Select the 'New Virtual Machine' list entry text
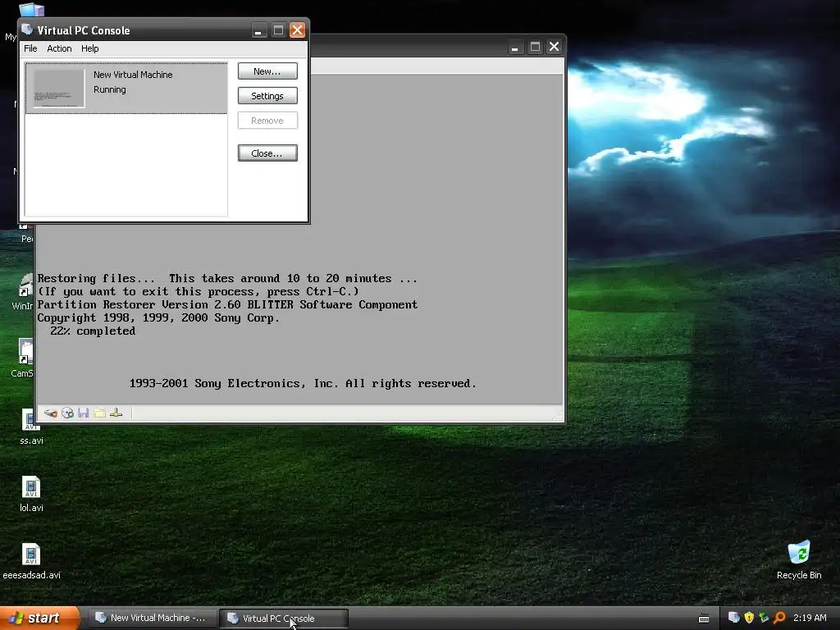Image resolution: width=840 pixels, height=630 pixels. tap(133, 75)
